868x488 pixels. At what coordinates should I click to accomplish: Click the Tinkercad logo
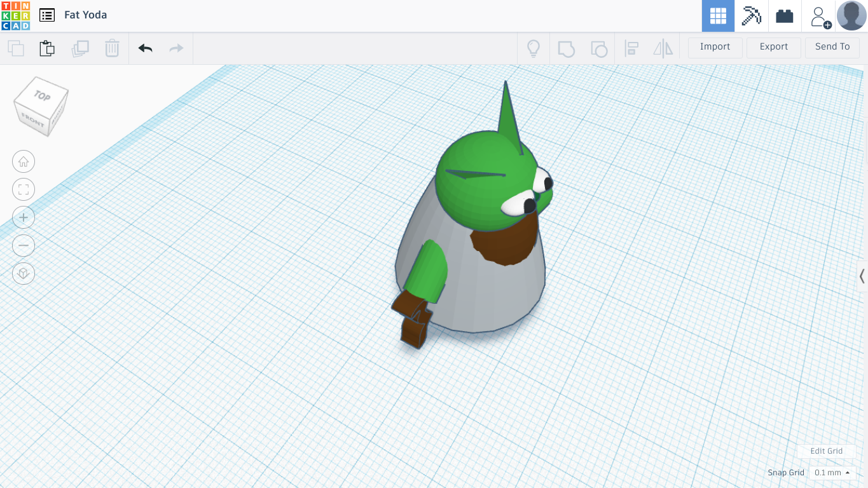click(15, 16)
